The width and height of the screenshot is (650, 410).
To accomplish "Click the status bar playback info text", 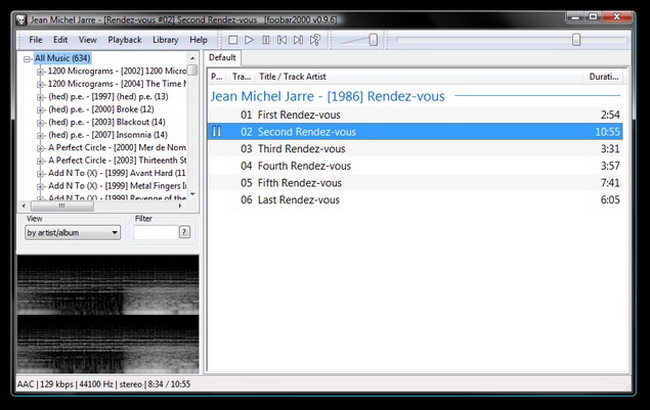I will pyautogui.click(x=104, y=384).
